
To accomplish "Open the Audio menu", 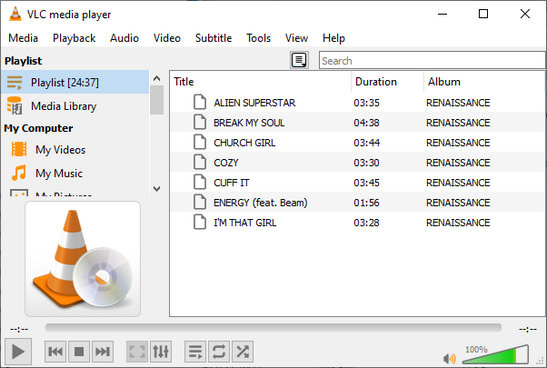I will click(124, 38).
